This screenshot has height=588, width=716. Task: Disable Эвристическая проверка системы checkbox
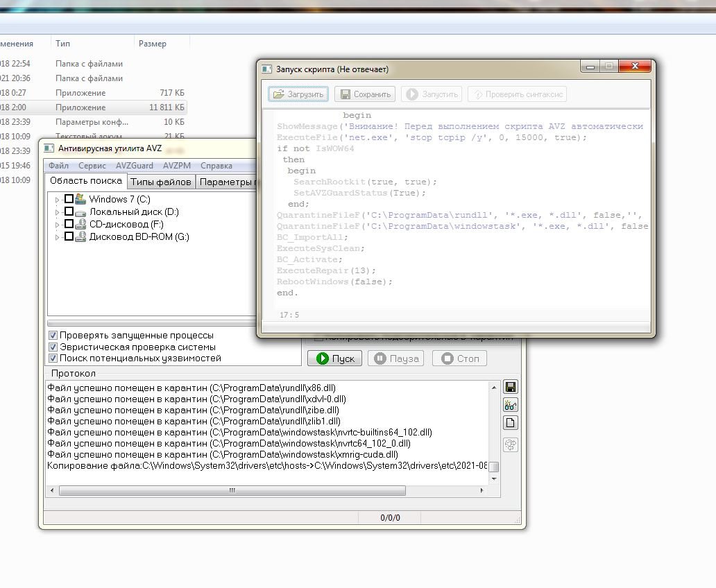click(53, 347)
